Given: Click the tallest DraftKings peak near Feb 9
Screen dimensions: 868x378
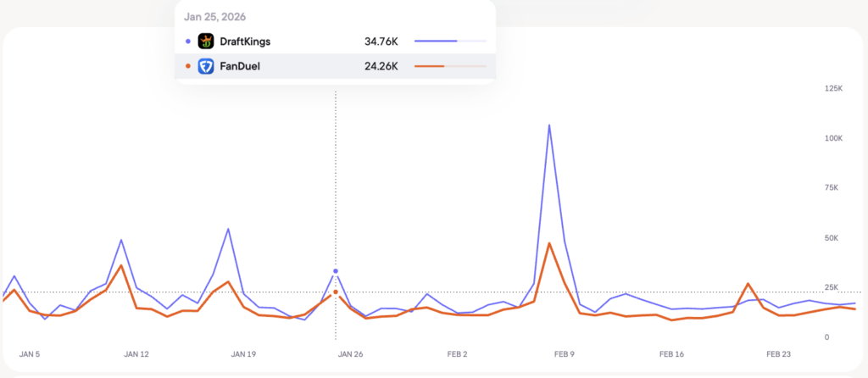Looking at the screenshot, I should point(549,125).
